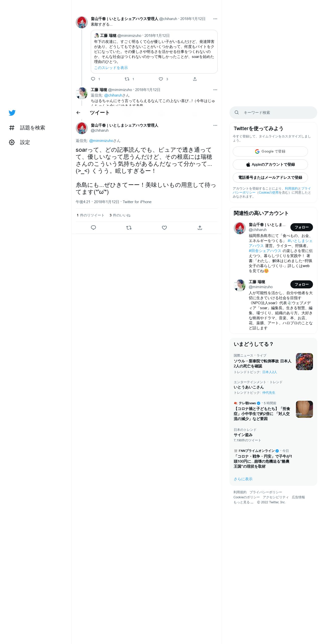Open more options on 工藤 瑞穂 reply

[x=215, y=90]
